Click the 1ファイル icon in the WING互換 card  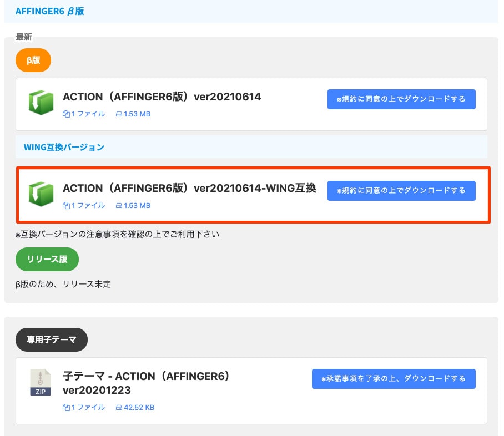click(66, 206)
